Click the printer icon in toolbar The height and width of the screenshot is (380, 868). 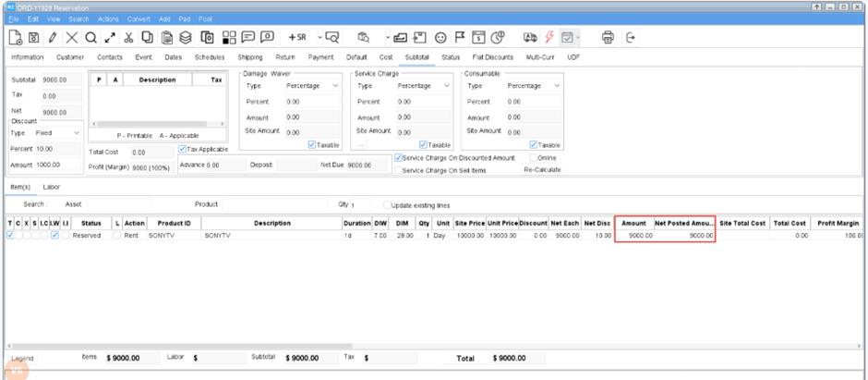coord(608,38)
